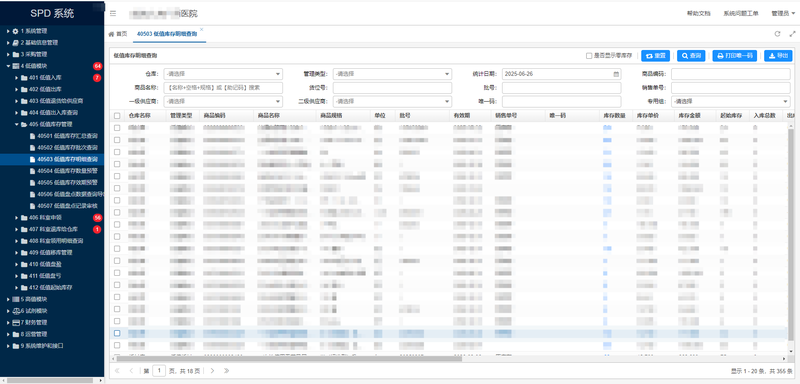
Task: Click the 导出 export button
Action: 778,56
